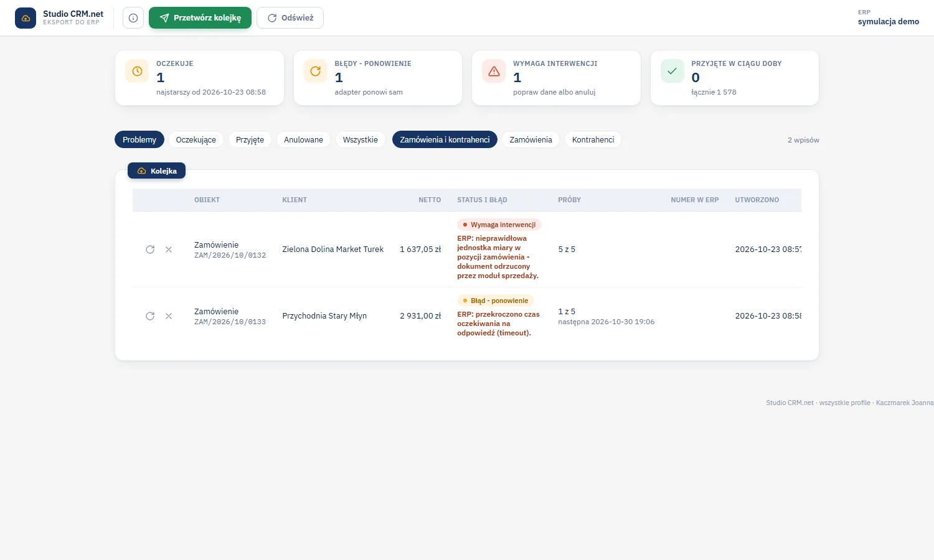Viewport: 934px width, 560px height.
Task: Click the Przetwórz kolejkę button
Action: (200, 18)
